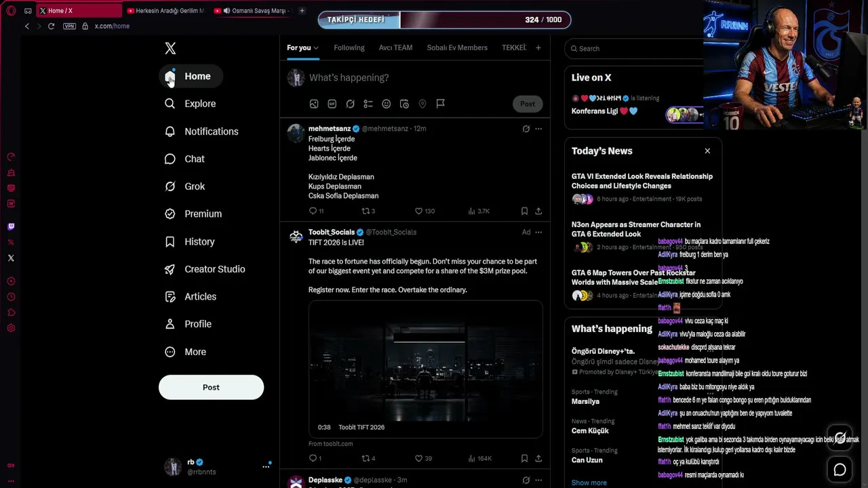Image resolution: width=868 pixels, height=488 pixels.
Task: Dismiss the Today's News panel
Action: pos(707,151)
